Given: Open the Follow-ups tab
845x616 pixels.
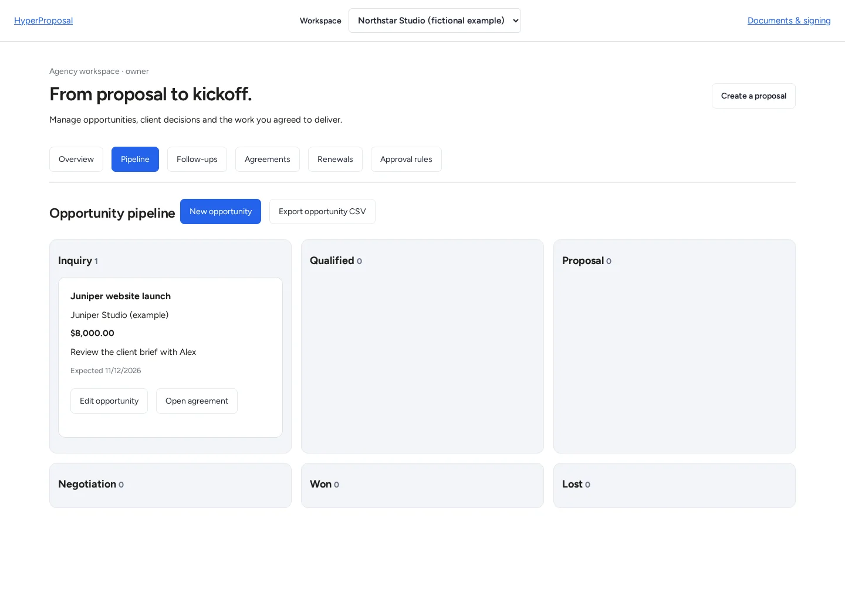Looking at the screenshot, I should click(197, 159).
